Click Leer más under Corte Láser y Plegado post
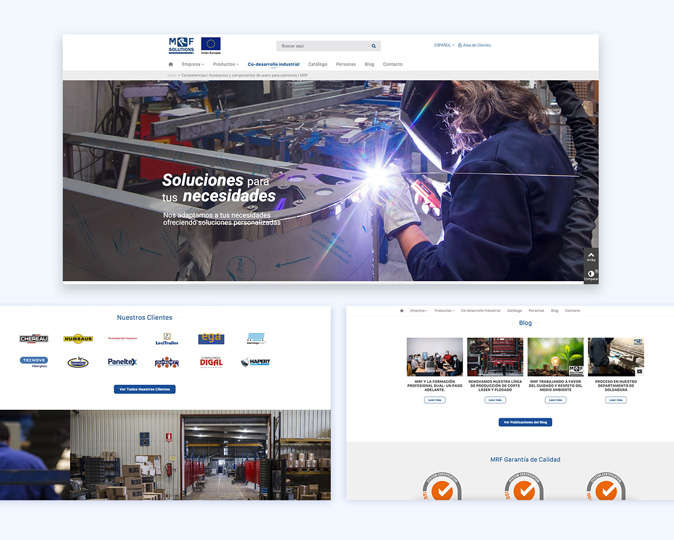 495,400
